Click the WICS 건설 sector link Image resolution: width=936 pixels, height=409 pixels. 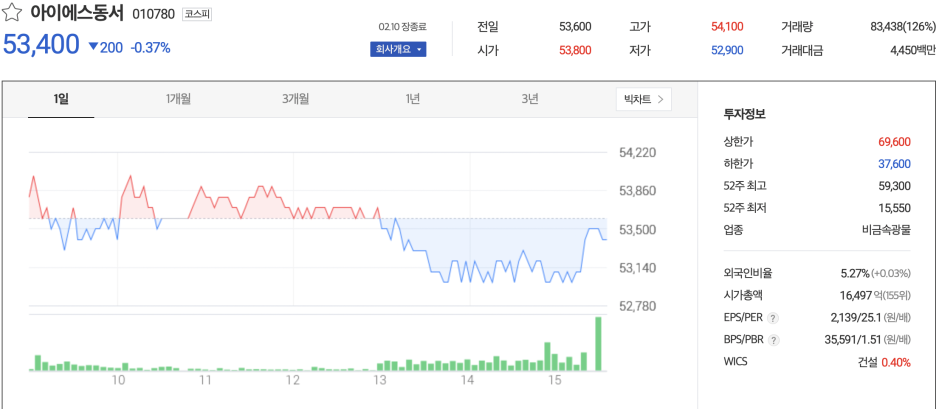867,362
